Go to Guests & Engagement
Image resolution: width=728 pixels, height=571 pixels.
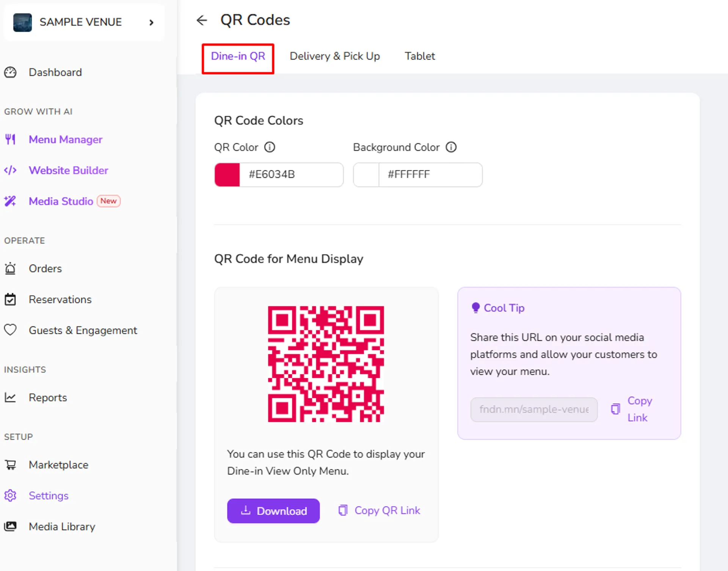click(83, 330)
